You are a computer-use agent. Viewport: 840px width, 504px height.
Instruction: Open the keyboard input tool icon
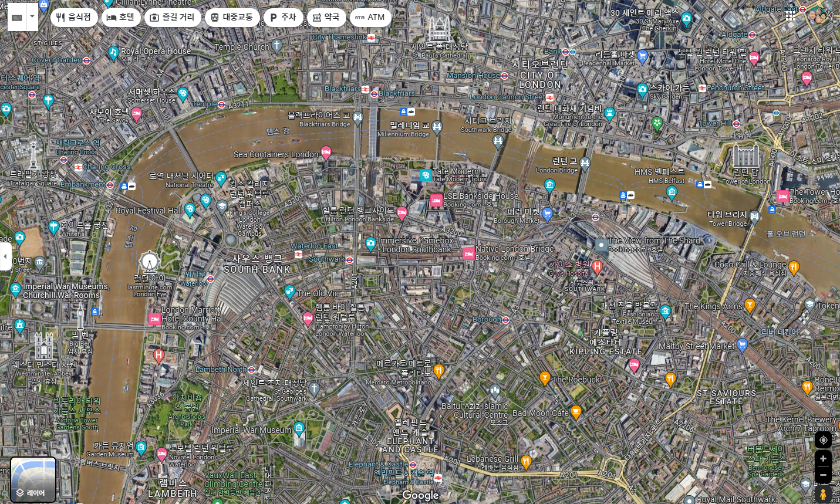coord(17,18)
